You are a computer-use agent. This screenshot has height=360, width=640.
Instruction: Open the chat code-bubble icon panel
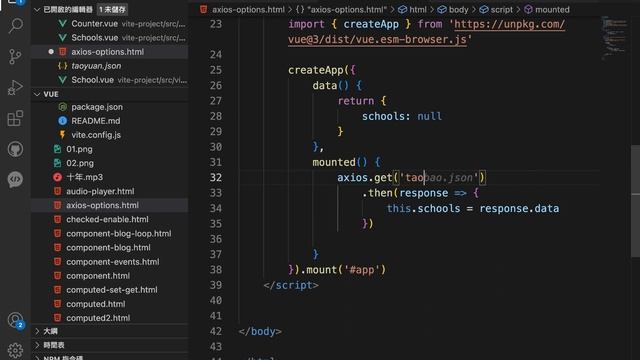(15, 179)
